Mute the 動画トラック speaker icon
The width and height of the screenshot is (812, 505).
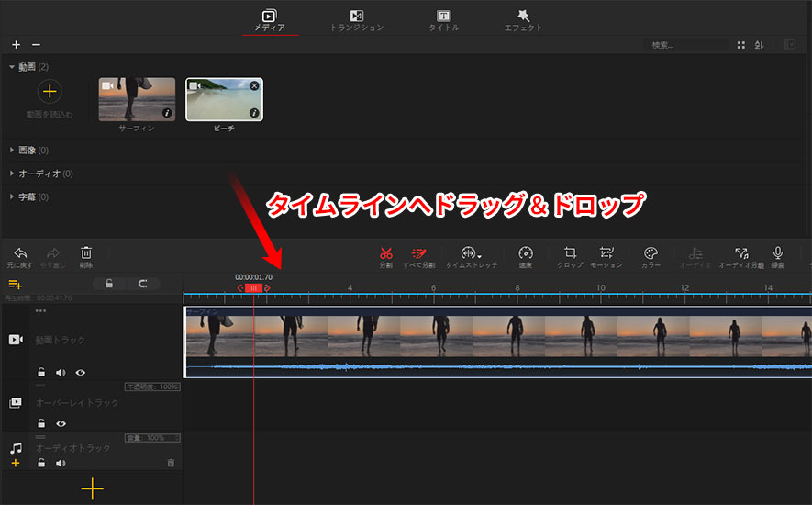click(x=61, y=373)
